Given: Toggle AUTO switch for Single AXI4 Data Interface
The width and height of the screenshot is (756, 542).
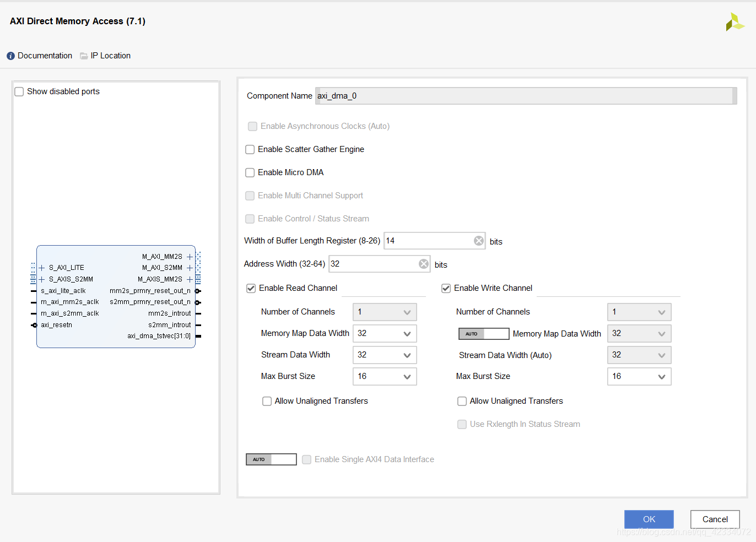Looking at the screenshot, I should pyautogui.click(x=271, y=459).
